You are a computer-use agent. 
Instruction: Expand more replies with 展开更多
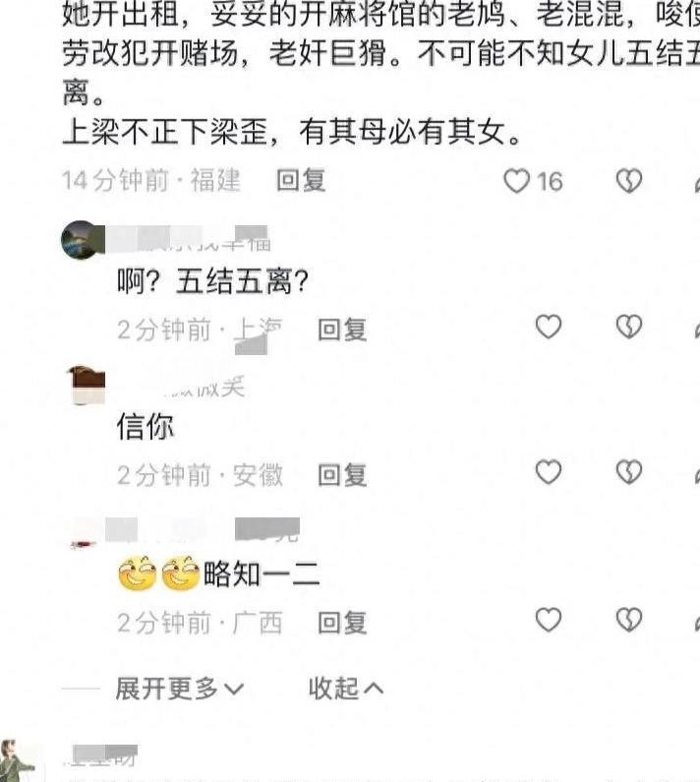180,690
